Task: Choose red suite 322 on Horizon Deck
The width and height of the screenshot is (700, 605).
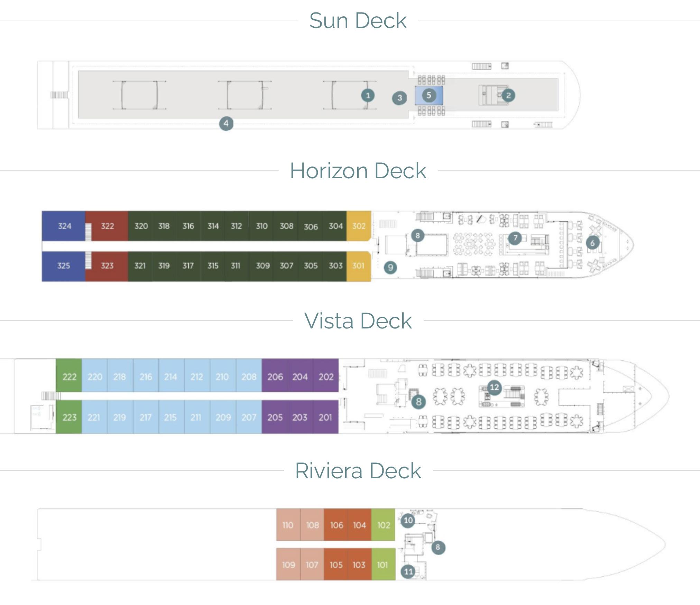Action: coord(107,226)
